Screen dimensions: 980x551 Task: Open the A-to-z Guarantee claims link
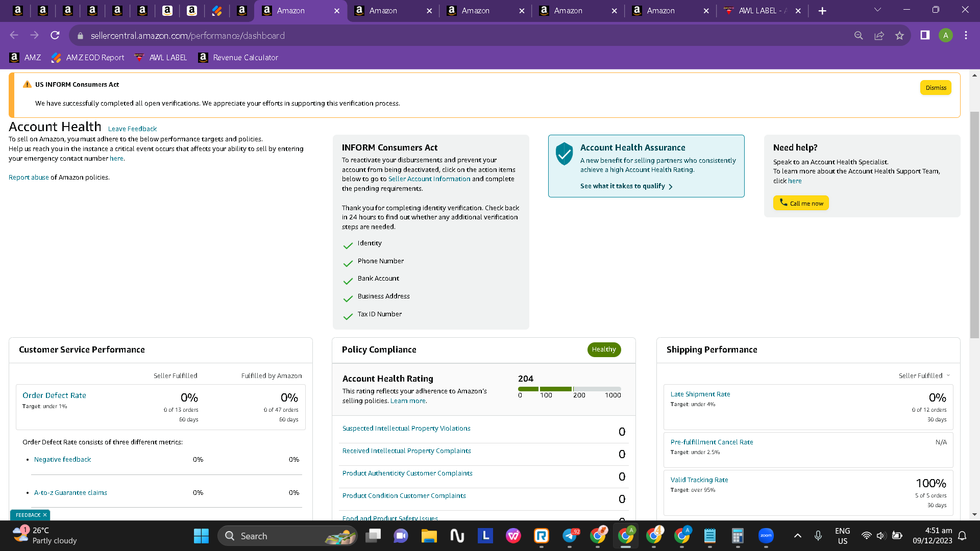70,493
